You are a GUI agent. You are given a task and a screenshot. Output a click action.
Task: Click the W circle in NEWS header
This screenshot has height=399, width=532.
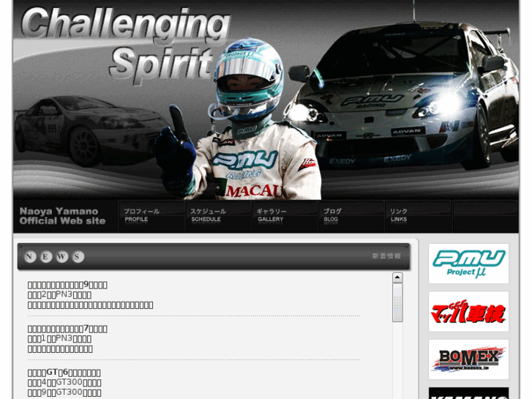click(61, 257)
